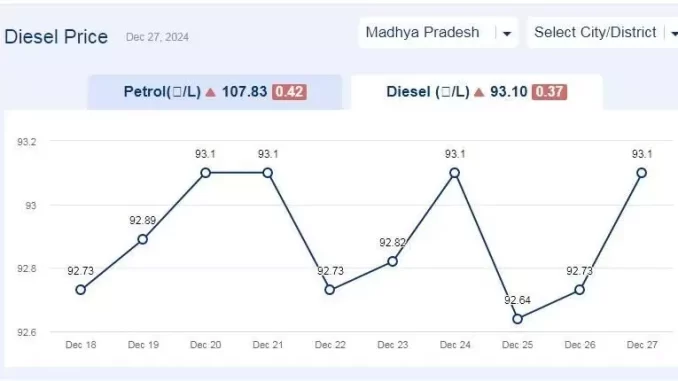Image resolution: width=678 pixels, height=381 pixels.
Task: Click the Dec 23 marker showing 92.82
Action: (393, 261)
